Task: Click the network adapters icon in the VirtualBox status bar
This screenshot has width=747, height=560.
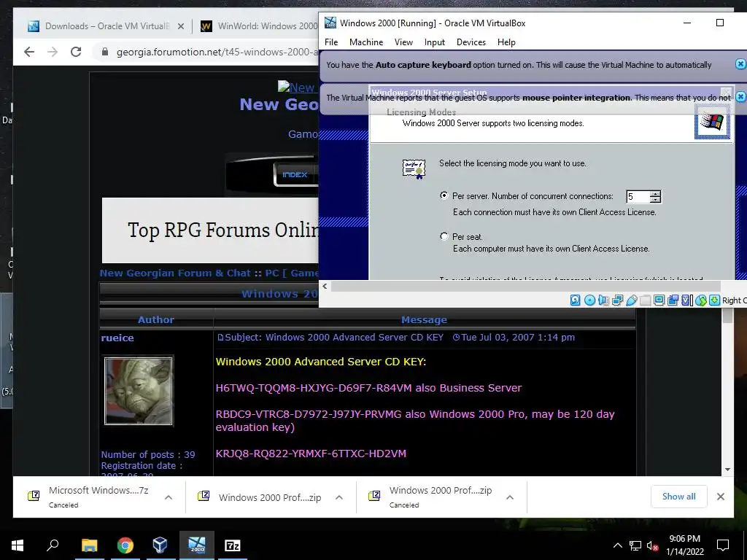Action: pos(617,300)
